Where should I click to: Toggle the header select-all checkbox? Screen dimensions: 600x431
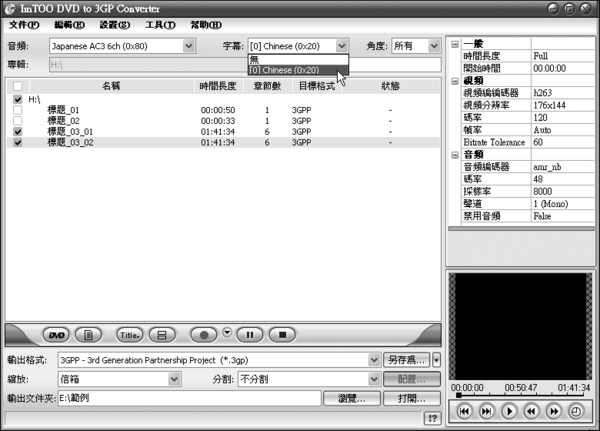click(18, 86)
